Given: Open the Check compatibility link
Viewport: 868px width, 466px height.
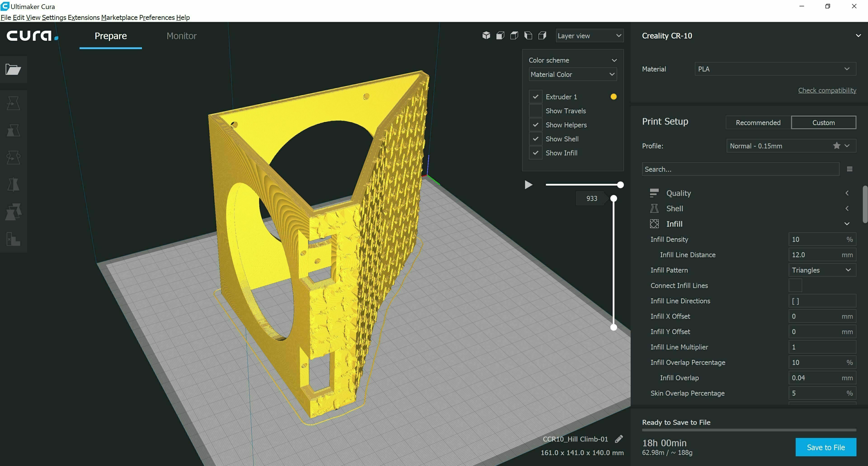Looking at the screenshot, I should coord(827,90).
